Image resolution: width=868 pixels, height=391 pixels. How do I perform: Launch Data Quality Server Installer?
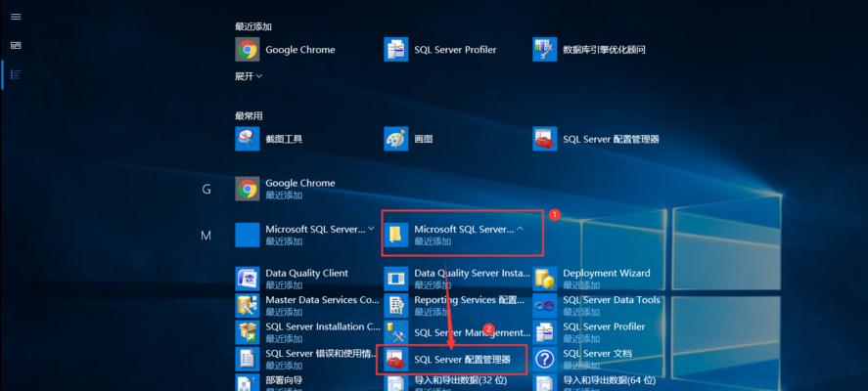point(457,279)
